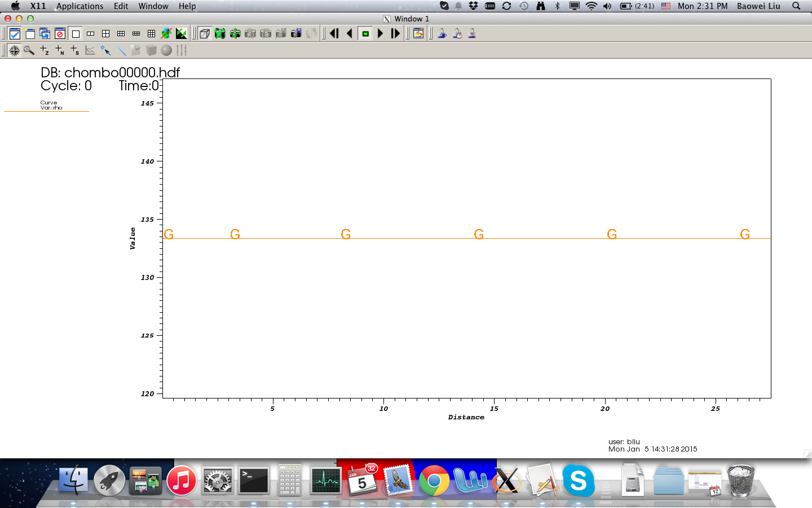Click the 'Distance' axis label
This screenshot has height=508, width=812.
466,417
